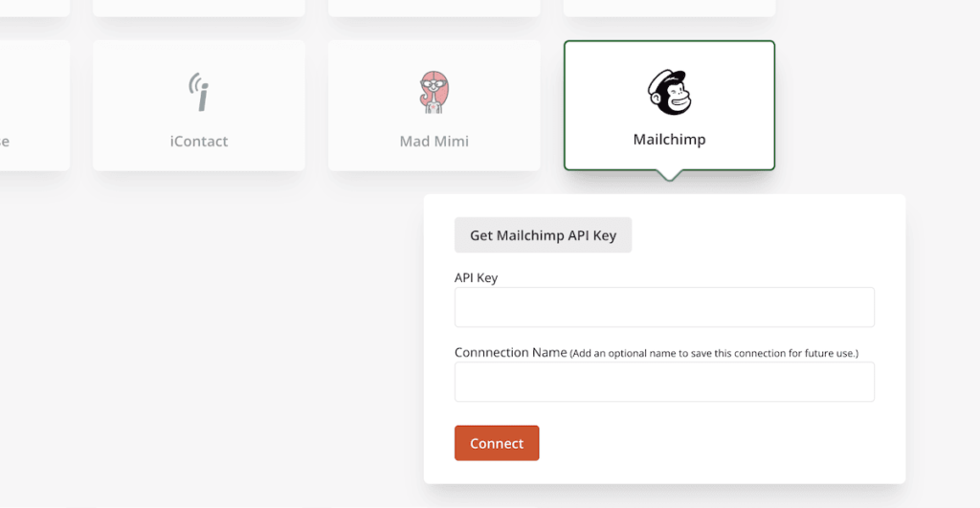Click the iContact signal logo icon
This screenshot has width=980, height=508.
(199, 92)
